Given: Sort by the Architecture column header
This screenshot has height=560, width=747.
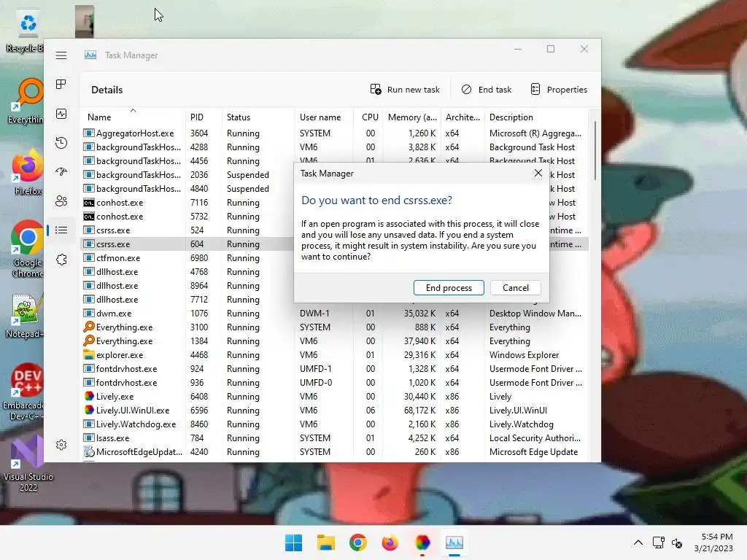Looking at the screenshot, I should click(x=462, y=117).
